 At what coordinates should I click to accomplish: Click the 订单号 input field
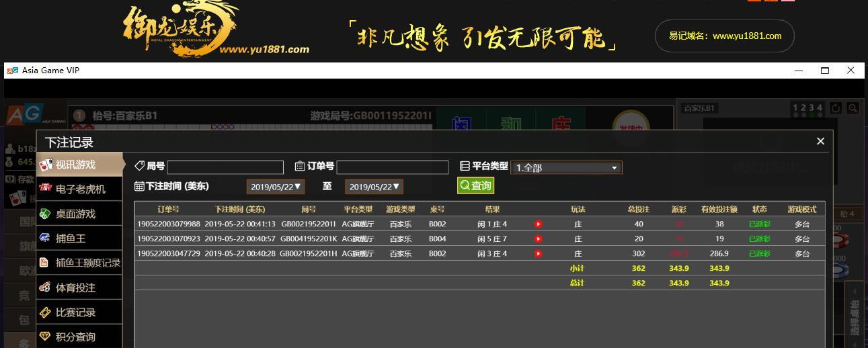[393, 167]
